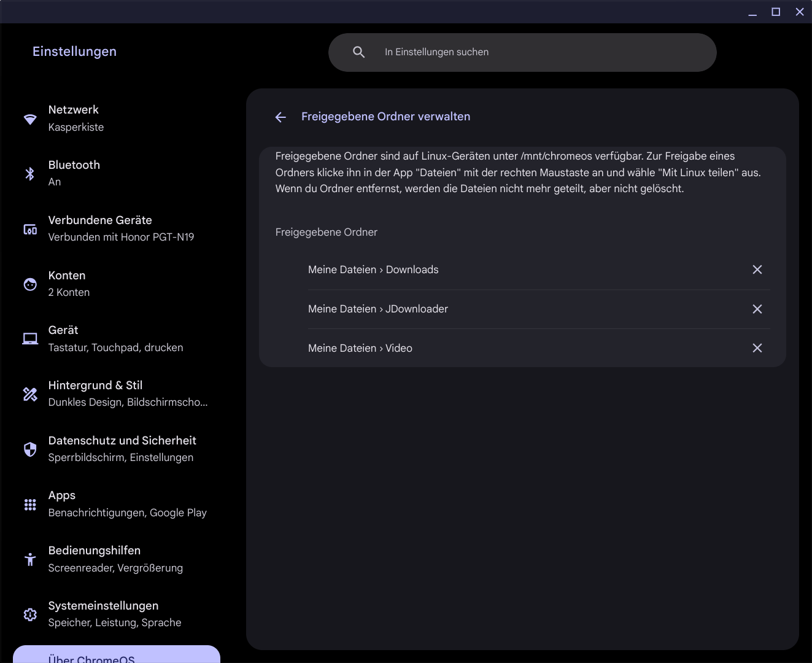Click the laptop icon for Gerät
This screenshot has height=663, width=812.
pyautogui.click(x=30, y=339)
